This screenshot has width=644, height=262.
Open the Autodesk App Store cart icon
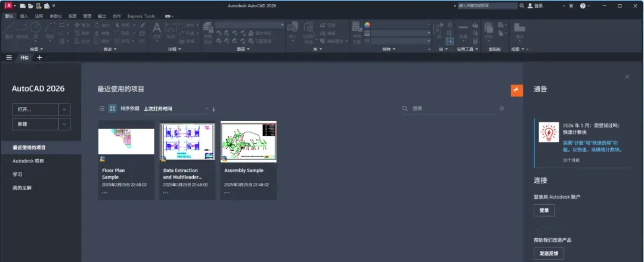click(x=571, y=6)
